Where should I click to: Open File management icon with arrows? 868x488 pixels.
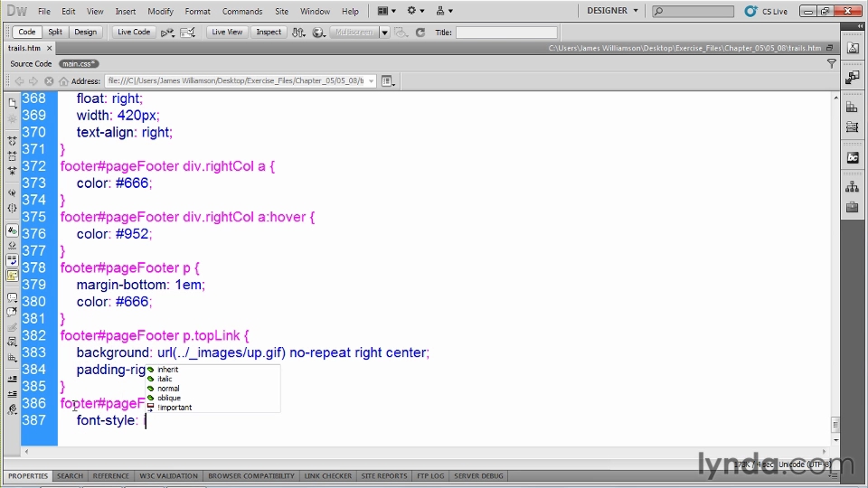[x=298, y=33]
